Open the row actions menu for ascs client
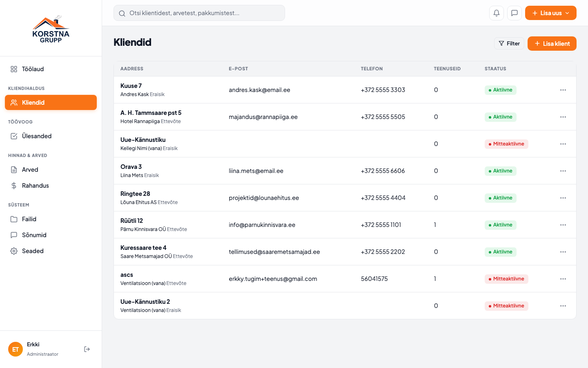Viewport: 588px width, 368px height. pos(563,279)
